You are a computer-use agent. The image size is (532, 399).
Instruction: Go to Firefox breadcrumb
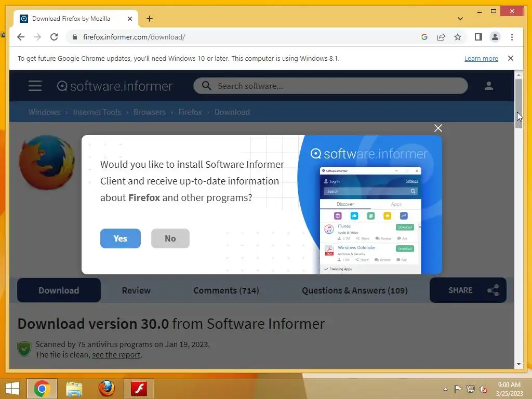tap(190, 112)
